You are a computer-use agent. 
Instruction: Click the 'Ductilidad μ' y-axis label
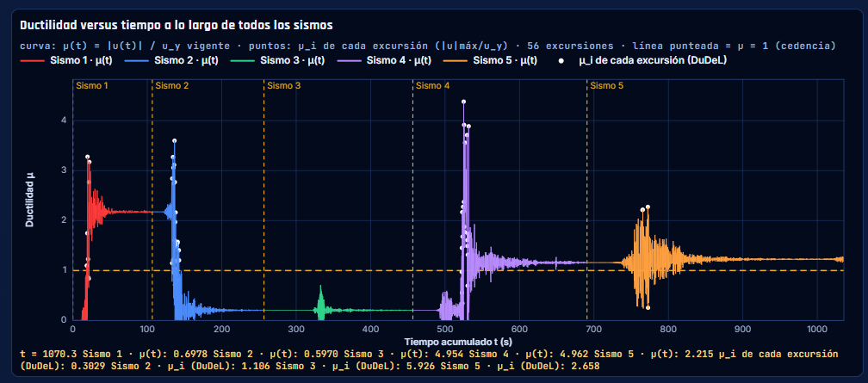click(x=29, y=200)
